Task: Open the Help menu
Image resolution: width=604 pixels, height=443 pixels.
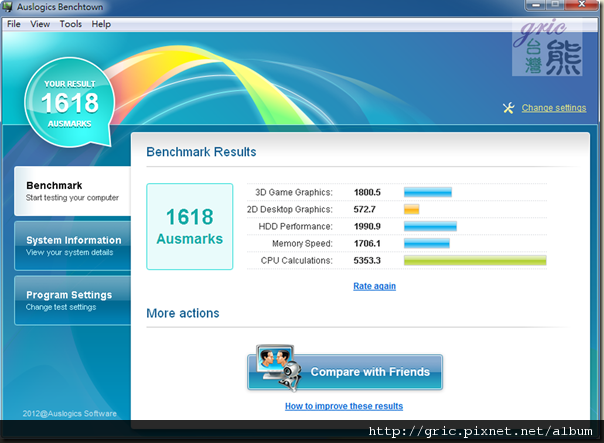Action: (x=101, y=24)
